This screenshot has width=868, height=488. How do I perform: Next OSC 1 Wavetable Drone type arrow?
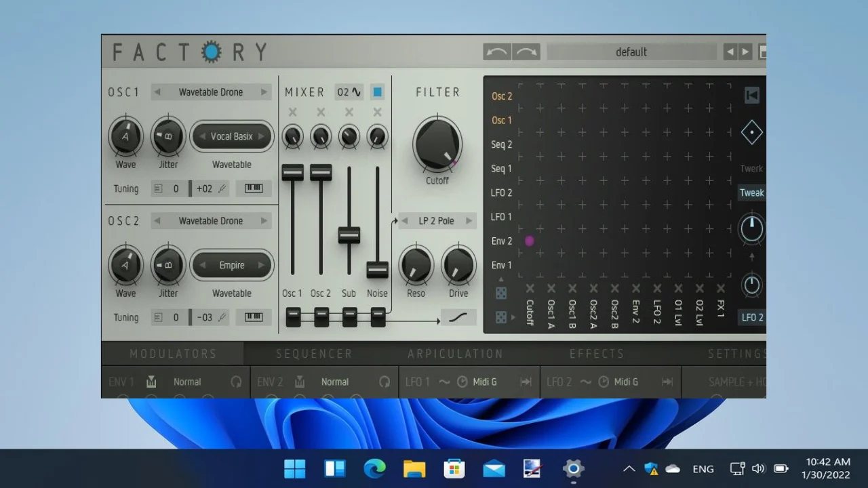(264, 92)
